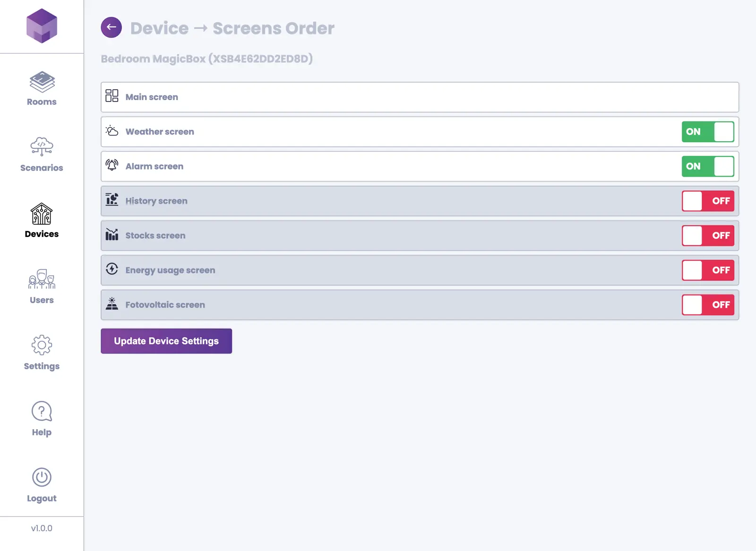Log out using the sidebar Logout

pyautogui.click(x=42, y=485)
